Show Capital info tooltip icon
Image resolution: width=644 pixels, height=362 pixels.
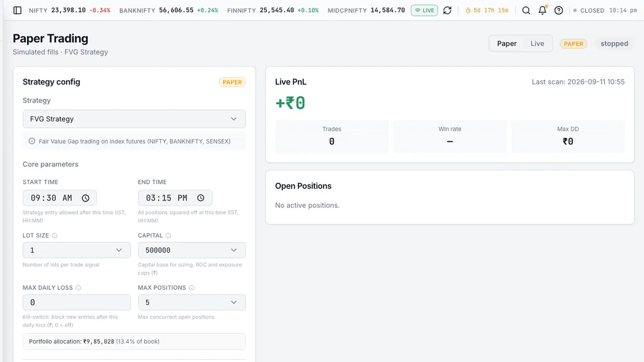[x=168, y=235]
